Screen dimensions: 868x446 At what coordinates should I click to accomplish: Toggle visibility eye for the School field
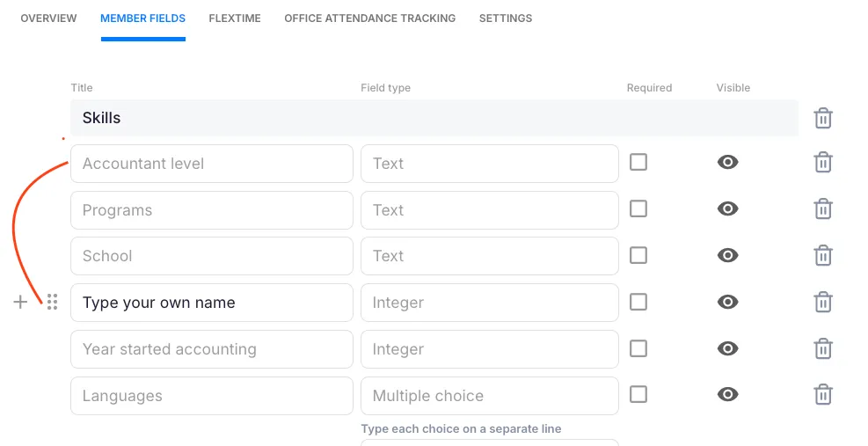[x=727, y=255]
